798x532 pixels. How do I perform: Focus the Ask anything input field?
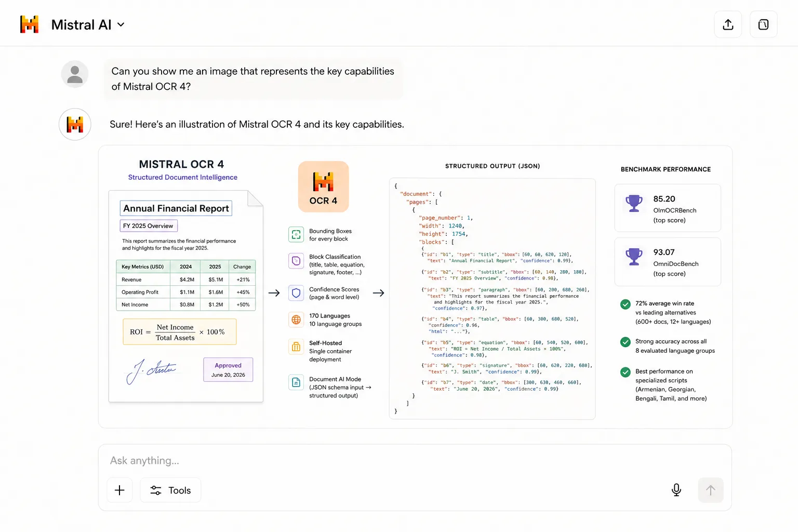pos(415,461)
